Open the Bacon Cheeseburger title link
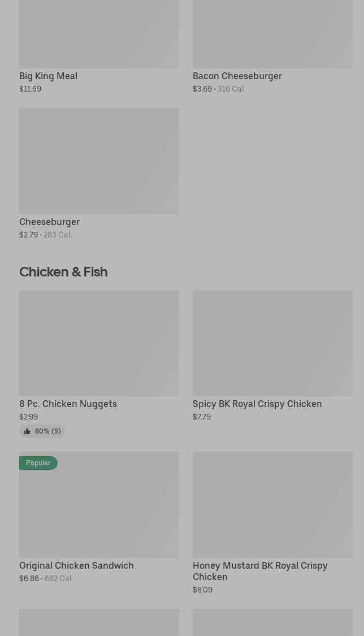364x636 pixels. pos(237,76)
